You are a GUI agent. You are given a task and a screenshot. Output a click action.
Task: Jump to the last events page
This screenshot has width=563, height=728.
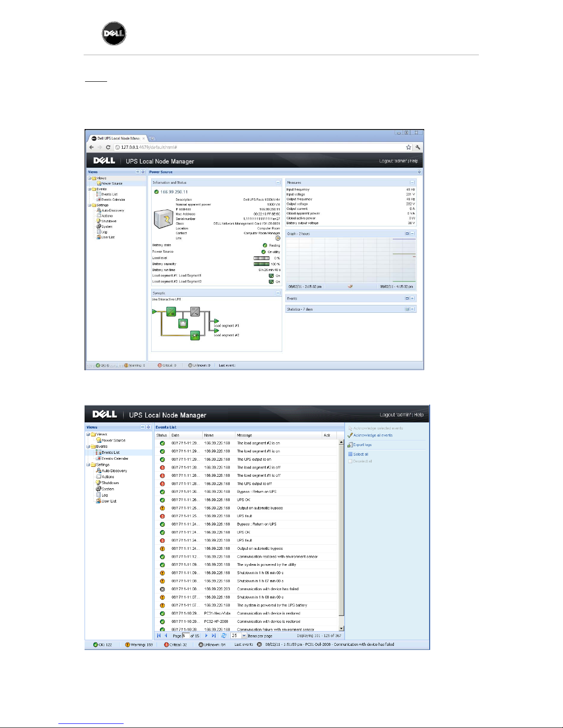tap(214, 636)
